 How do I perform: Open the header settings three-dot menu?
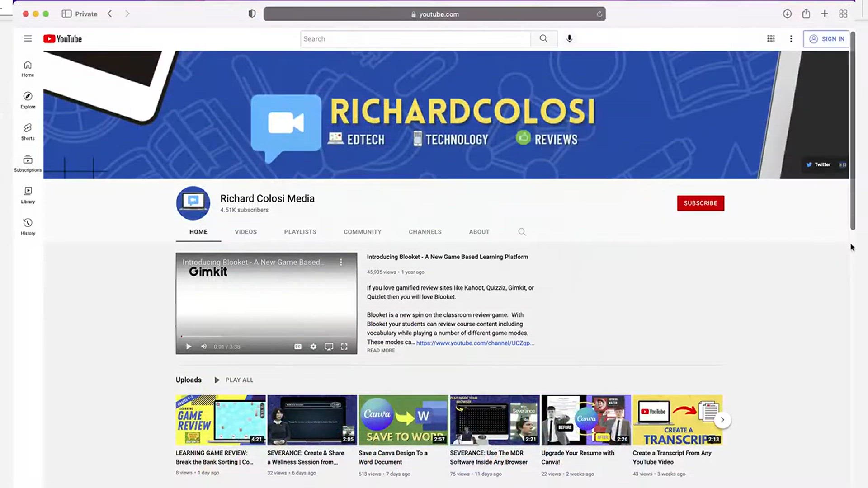(x=791, y=39)
